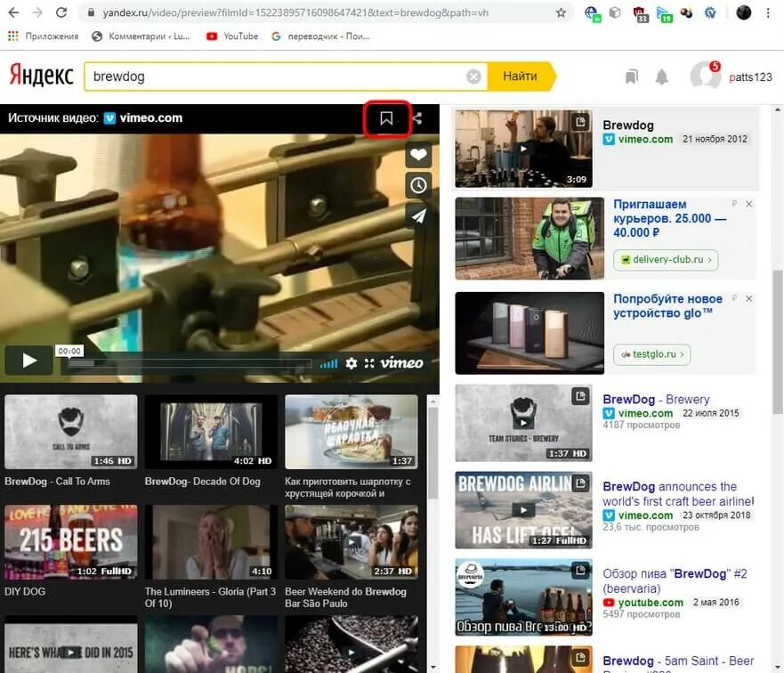Save the Brewdog 3:09 result to collection
The image size is (784, 673).
[x=580, y=121]
